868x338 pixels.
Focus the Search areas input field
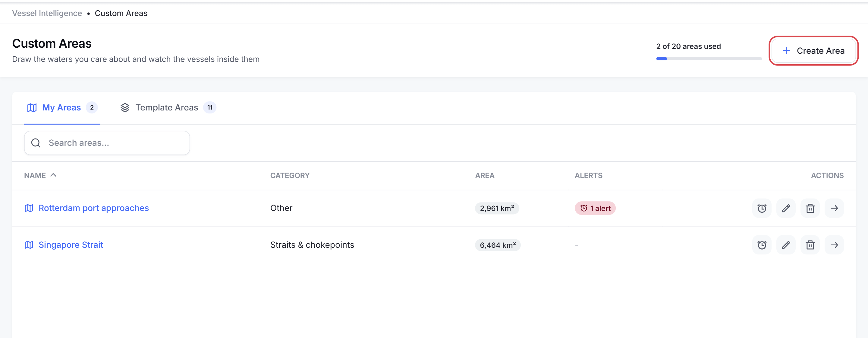(107, 143)
